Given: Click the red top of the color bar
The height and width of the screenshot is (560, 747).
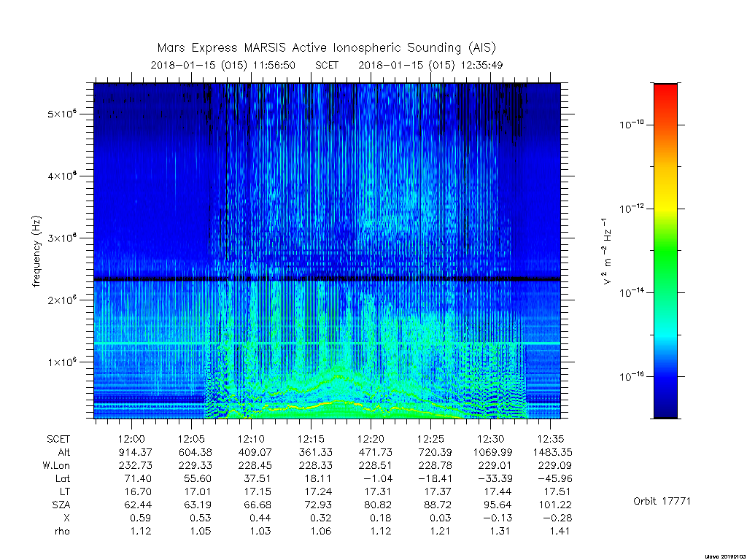Looking at the screenshot, I should (665, 93).
